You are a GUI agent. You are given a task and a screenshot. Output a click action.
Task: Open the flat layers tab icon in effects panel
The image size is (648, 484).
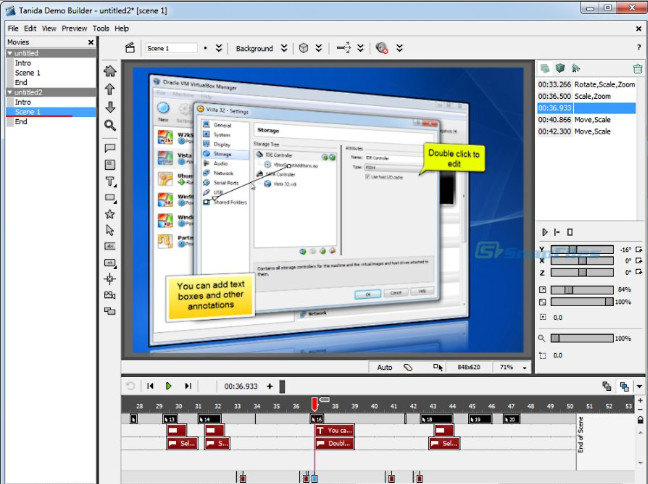545,68
